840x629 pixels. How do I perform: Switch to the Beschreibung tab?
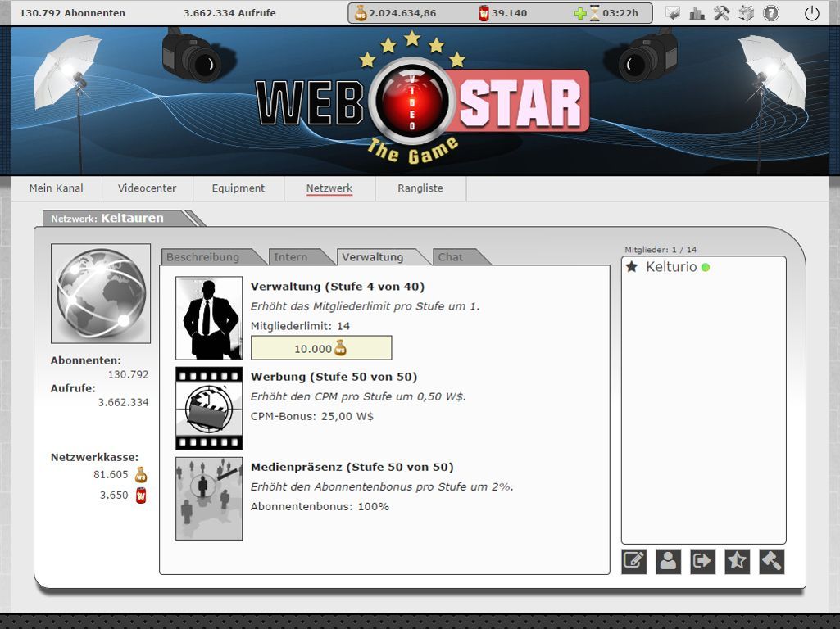[x=203, y=257]
